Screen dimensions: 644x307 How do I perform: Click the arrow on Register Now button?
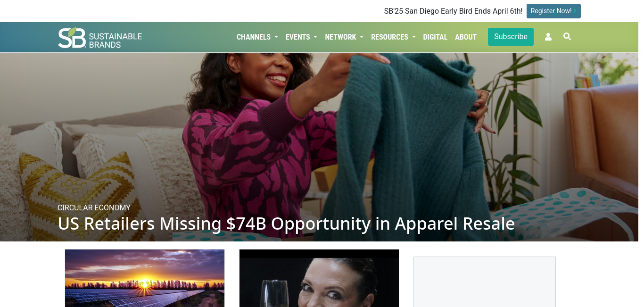575,11
